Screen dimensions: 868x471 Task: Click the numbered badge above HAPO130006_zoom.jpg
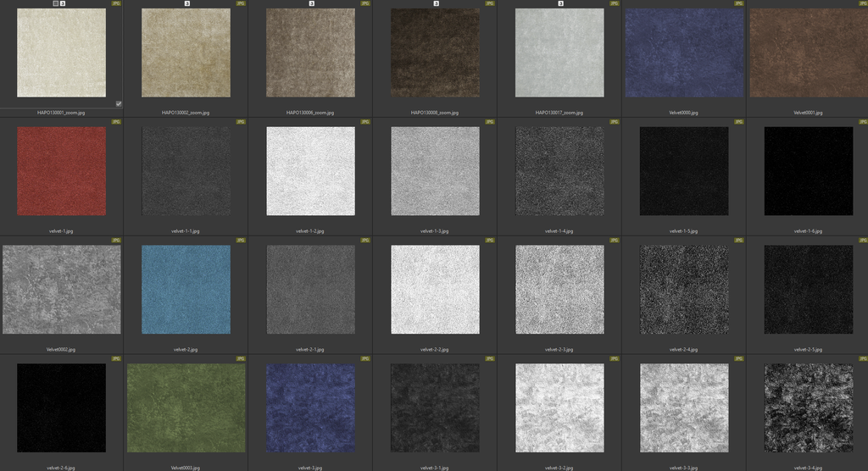point(311,3)
